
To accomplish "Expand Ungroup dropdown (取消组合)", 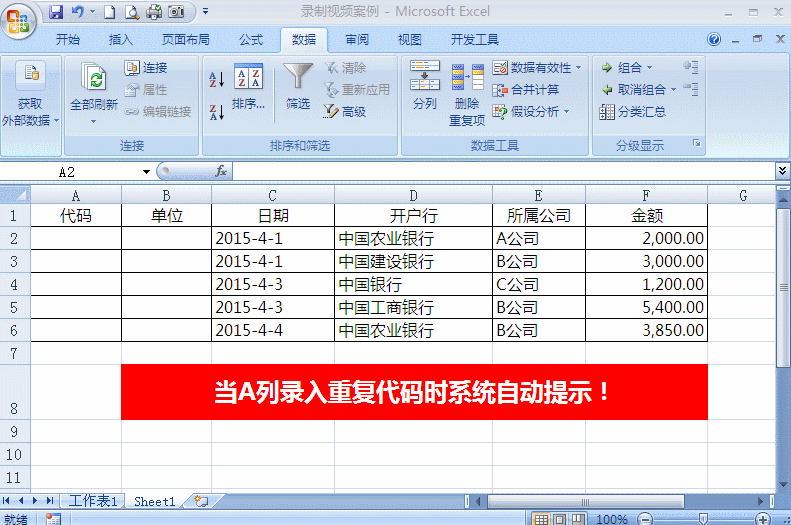I will (x=673, y=90).
